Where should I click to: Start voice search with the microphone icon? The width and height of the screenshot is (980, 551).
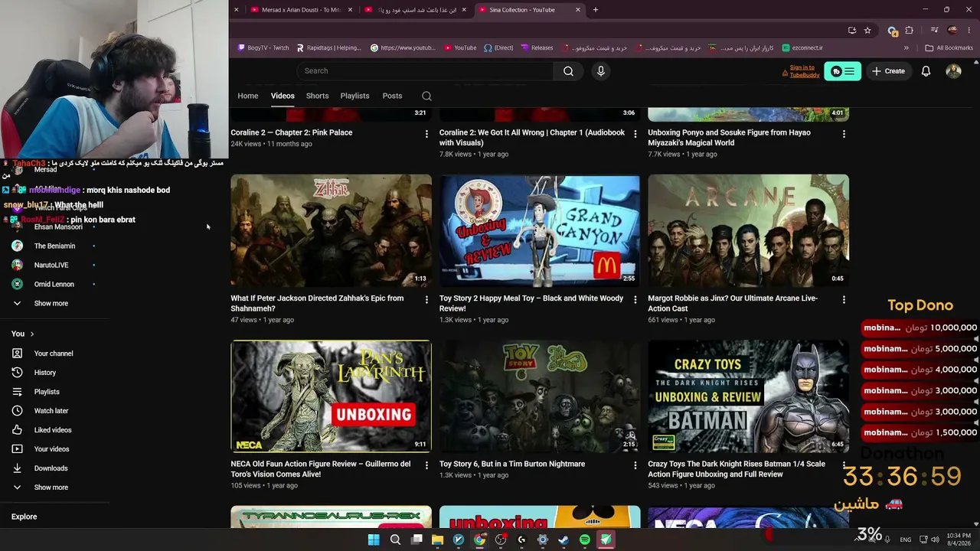point(600,71)
